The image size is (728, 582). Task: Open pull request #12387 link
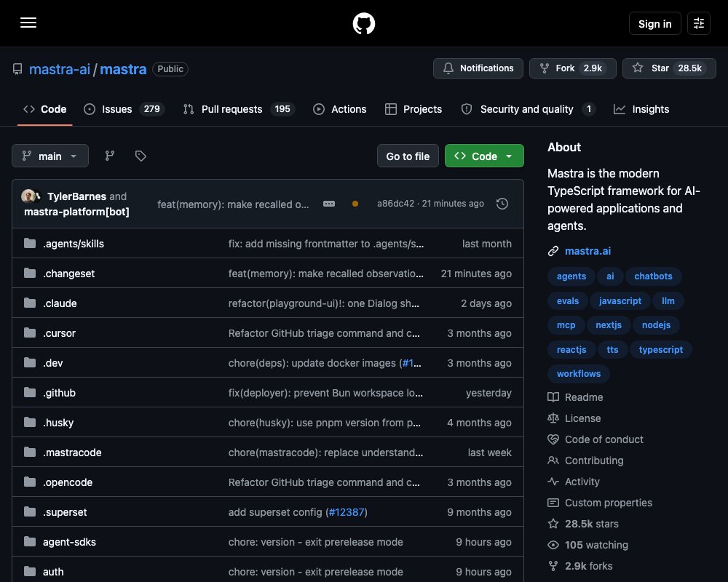point(347,512)
